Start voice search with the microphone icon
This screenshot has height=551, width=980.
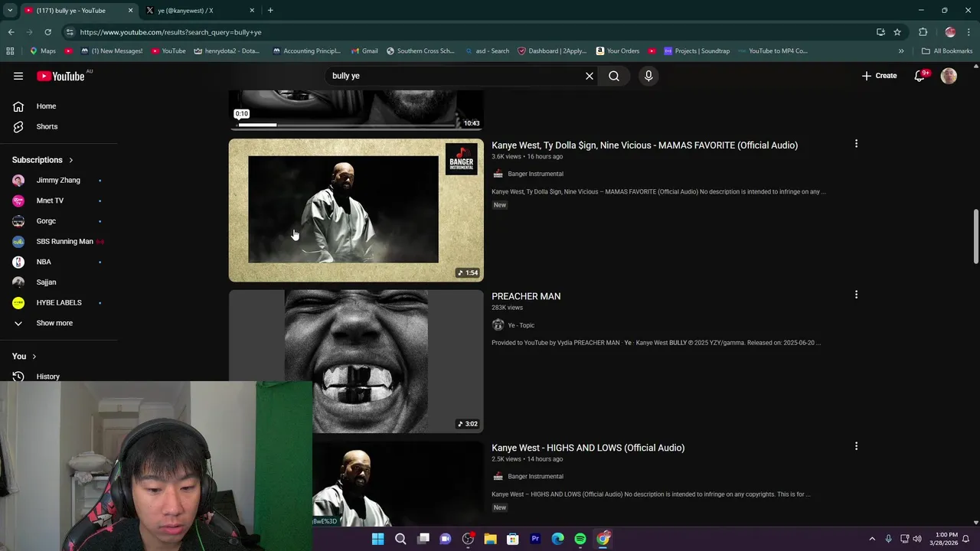648,76
